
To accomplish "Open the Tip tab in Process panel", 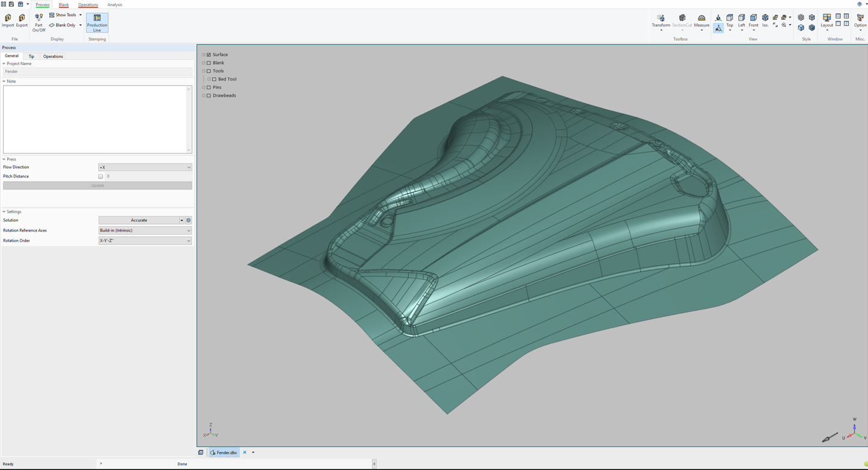I will [31, 56].
